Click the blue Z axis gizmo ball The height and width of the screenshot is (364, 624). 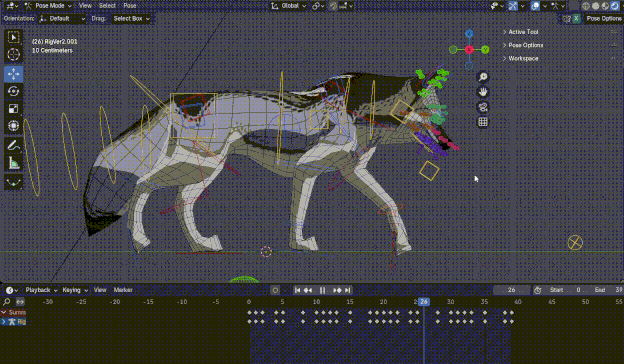click(469, 33)
